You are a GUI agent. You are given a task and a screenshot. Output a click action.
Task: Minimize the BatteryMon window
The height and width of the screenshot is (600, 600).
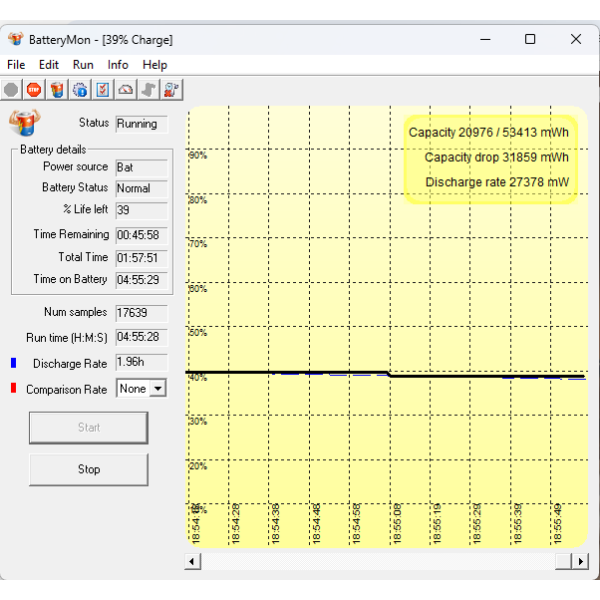click(x=485, y=39)
